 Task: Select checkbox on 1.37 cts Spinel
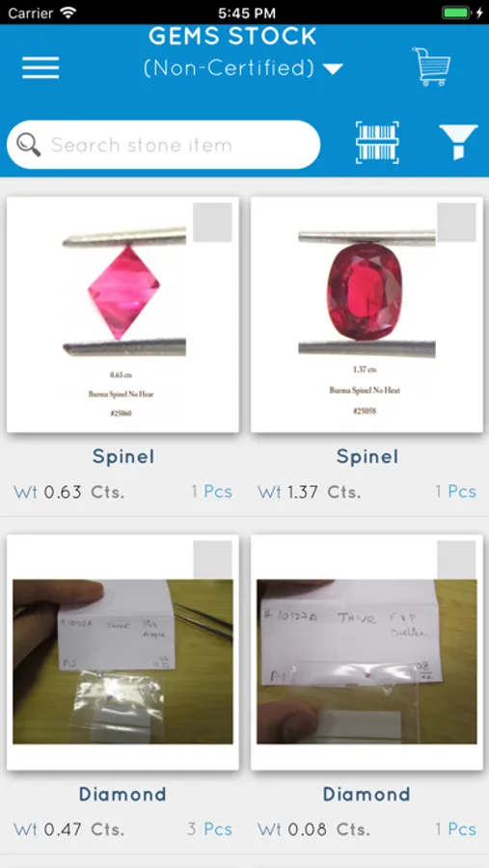[x=457, y=222]
